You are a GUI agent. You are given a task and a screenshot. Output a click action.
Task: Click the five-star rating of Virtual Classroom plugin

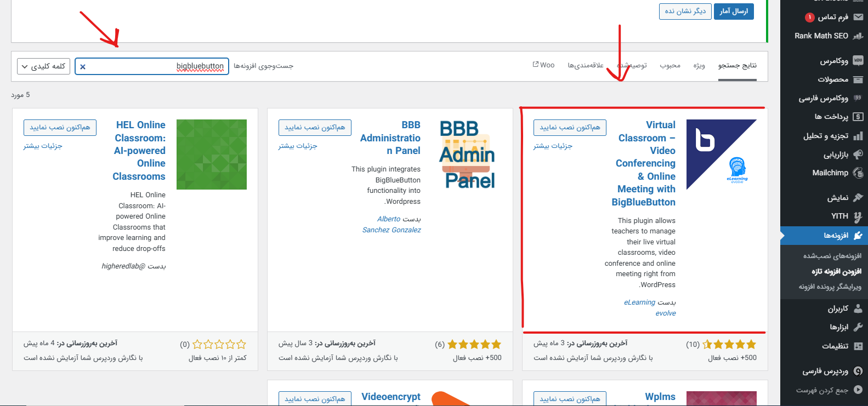(x=729, y=345)
